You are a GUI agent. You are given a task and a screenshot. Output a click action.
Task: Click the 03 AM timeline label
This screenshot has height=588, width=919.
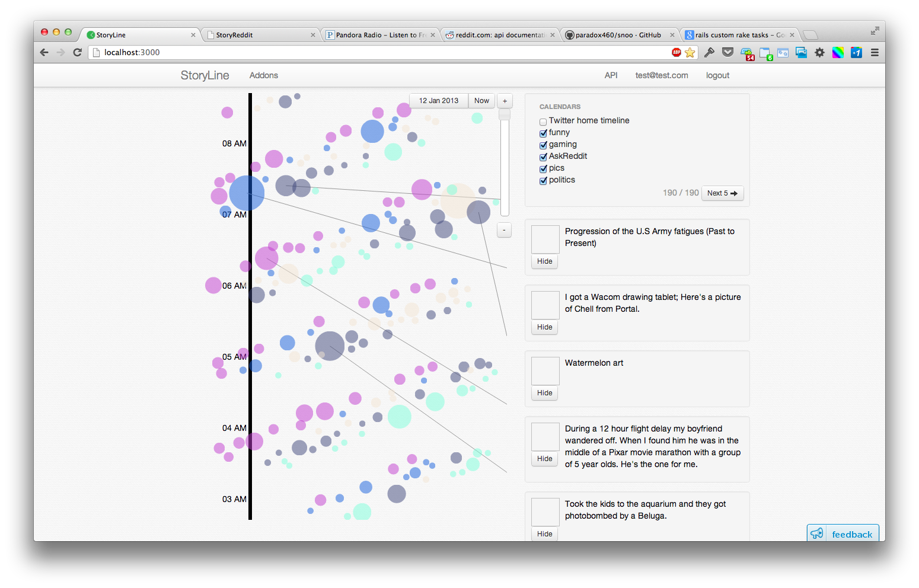pyautogui.click(x=234, y=499)
